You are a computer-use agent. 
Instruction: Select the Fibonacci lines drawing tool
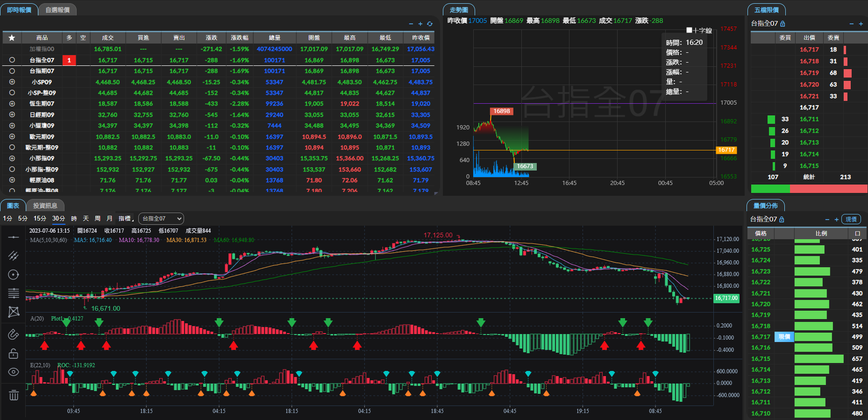[x=14, y=293]
